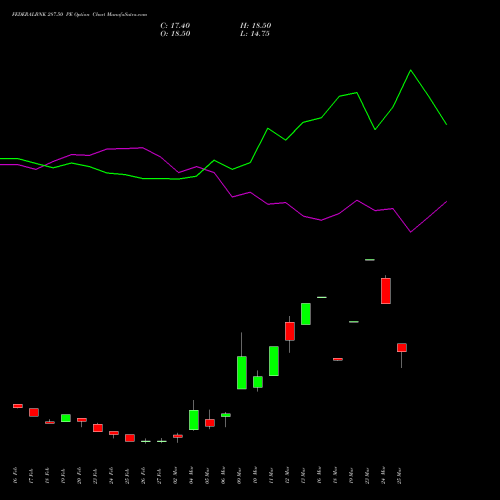The image size is (500, 500).
Task: Click the green dash marker above 23 Mar
Action: [370, 260]
